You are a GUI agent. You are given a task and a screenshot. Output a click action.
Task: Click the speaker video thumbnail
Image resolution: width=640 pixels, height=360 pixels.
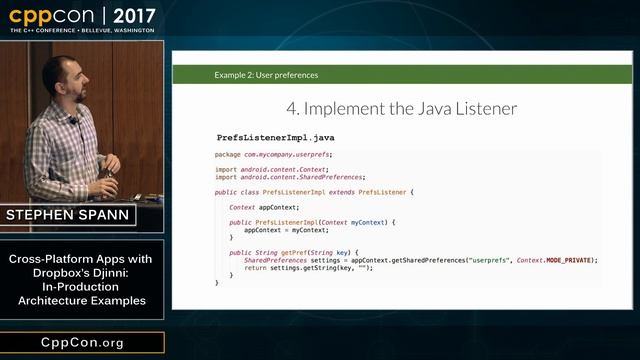pyautogui.click(x=82, y=136)
